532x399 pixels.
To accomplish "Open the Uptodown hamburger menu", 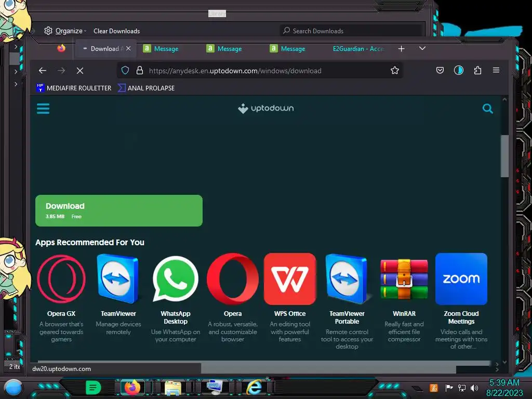I will click(x=43, y=109).
